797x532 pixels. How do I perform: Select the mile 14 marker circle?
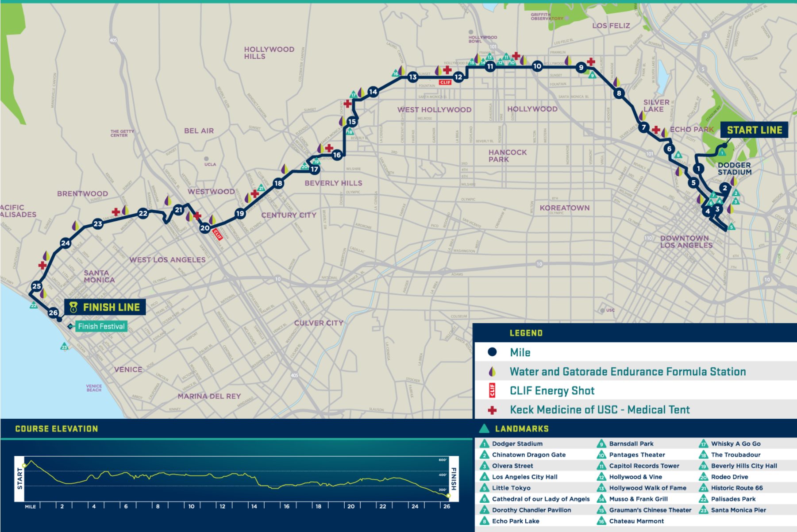373,92
